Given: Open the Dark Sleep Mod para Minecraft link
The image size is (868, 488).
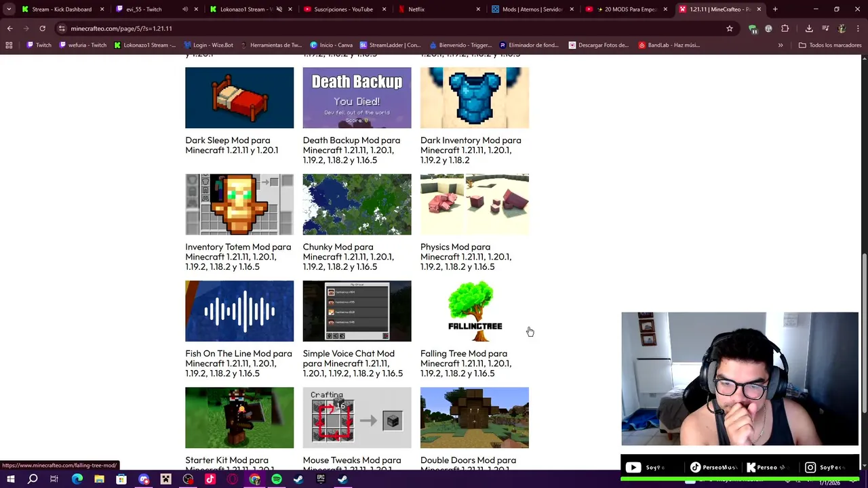Looking at the screenshot, I should (x=232, y=145).
